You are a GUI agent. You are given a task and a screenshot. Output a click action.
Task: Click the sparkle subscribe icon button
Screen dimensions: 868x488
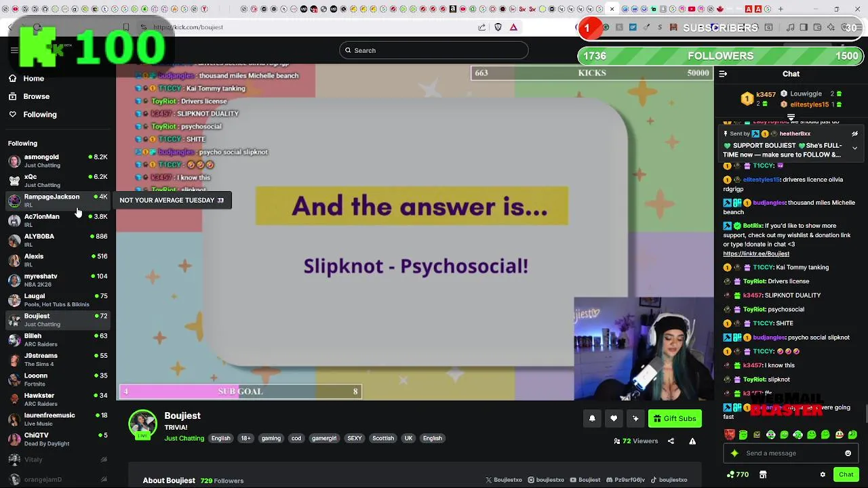[635, 418]
